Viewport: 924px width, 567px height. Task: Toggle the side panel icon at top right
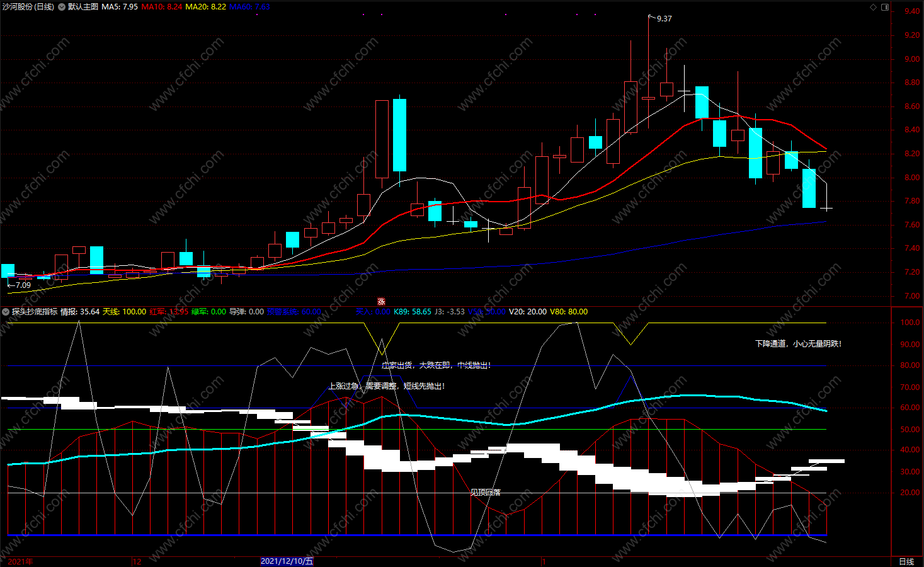[884, 8]
